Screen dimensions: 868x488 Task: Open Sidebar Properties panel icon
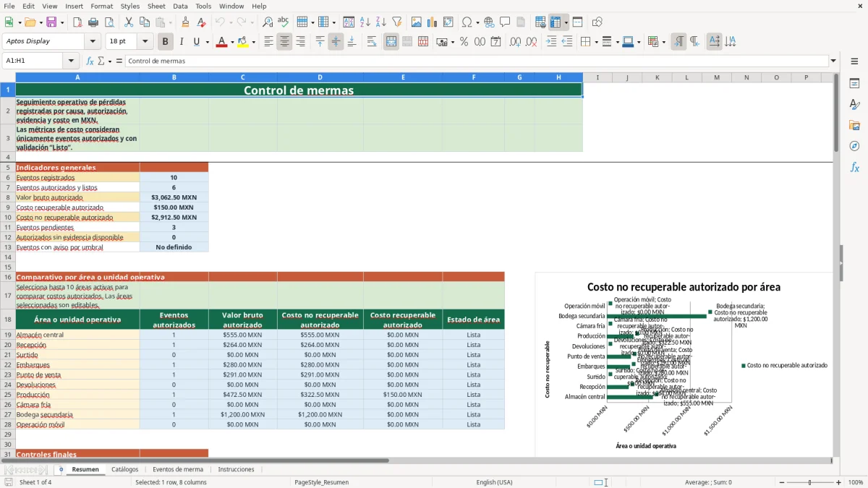coord(854,84)
